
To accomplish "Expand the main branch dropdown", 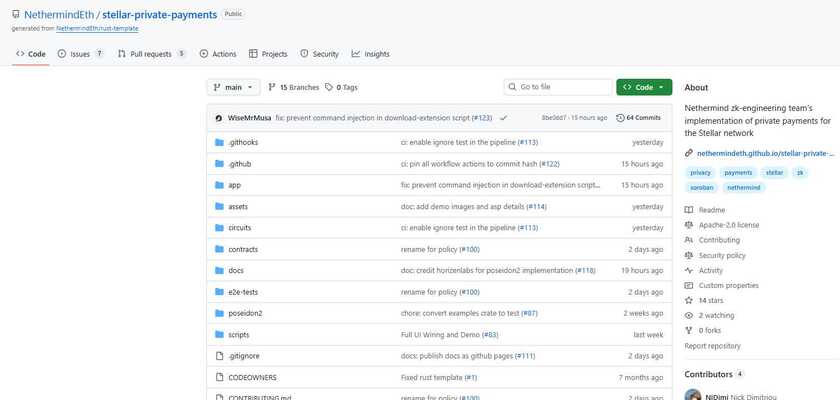I will 234,87.
